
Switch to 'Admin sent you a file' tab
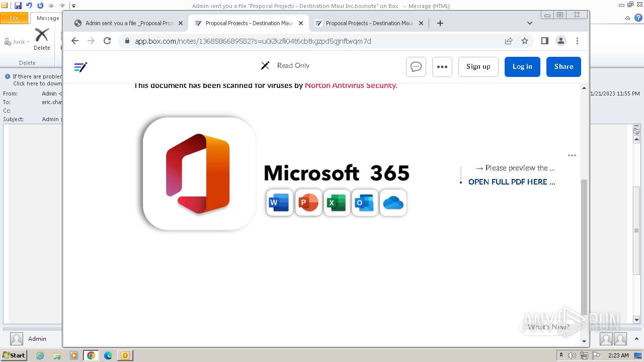pyautogui.click(x=129, y=23)
